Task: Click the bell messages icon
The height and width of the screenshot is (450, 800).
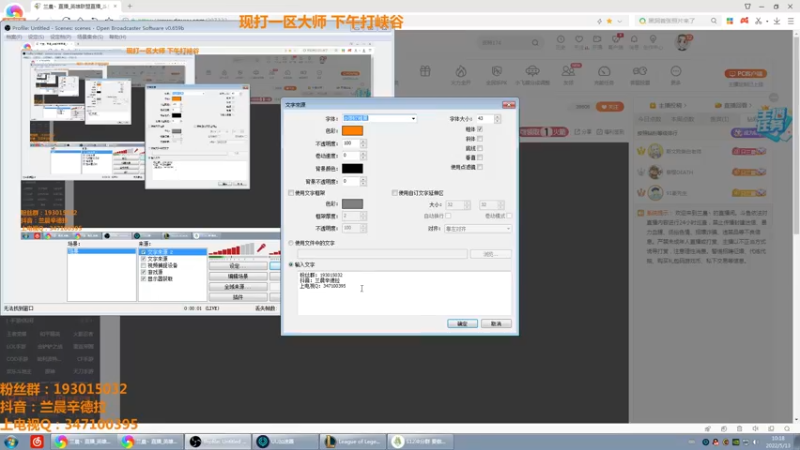Action: point(634,39)
